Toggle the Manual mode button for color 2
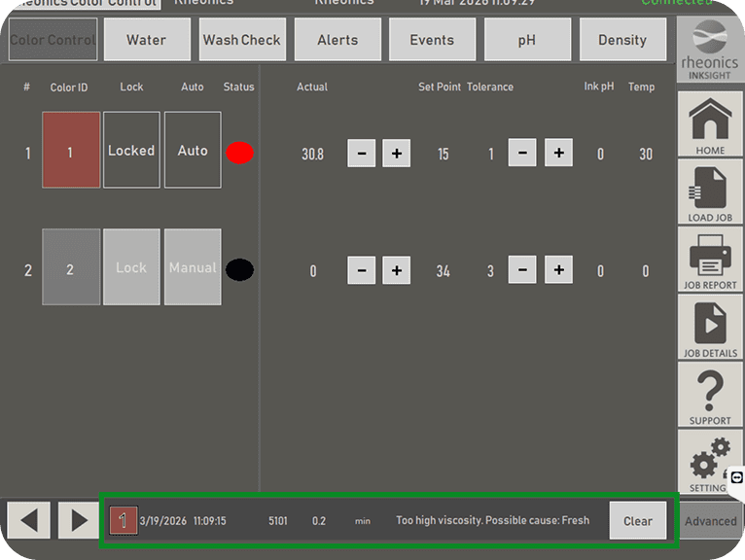Screen dimensions: 745x560 tap(193, 267)
